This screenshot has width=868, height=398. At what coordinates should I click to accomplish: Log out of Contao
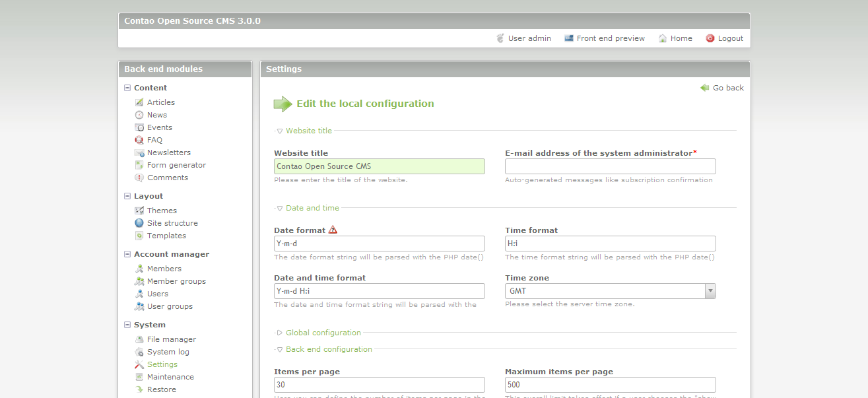[730, 38]
